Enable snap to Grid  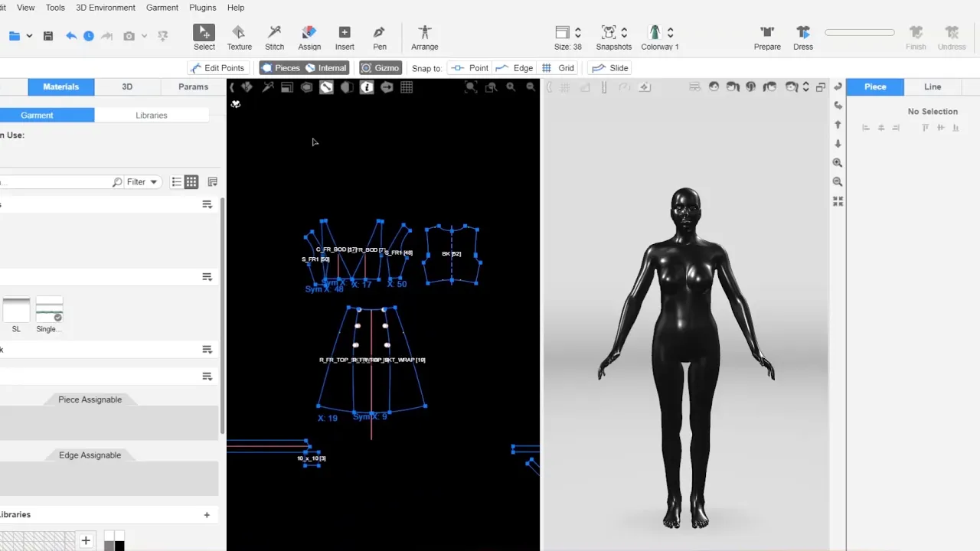[558, 68]
